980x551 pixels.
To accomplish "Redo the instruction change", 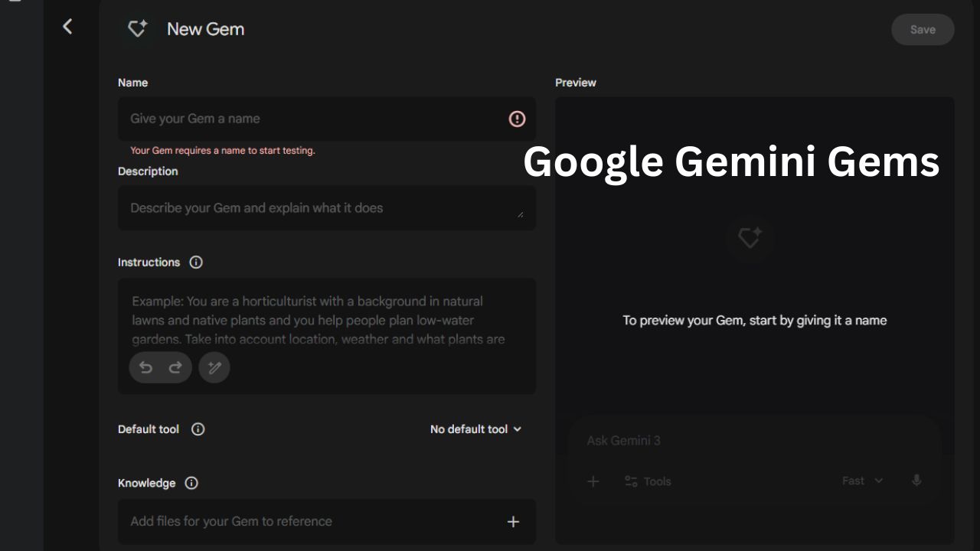I will click(x=175, y=367).
